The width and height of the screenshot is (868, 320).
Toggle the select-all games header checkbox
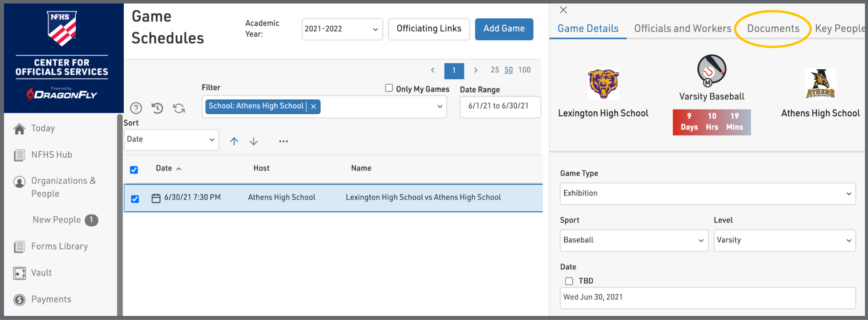tap(134, 170)
